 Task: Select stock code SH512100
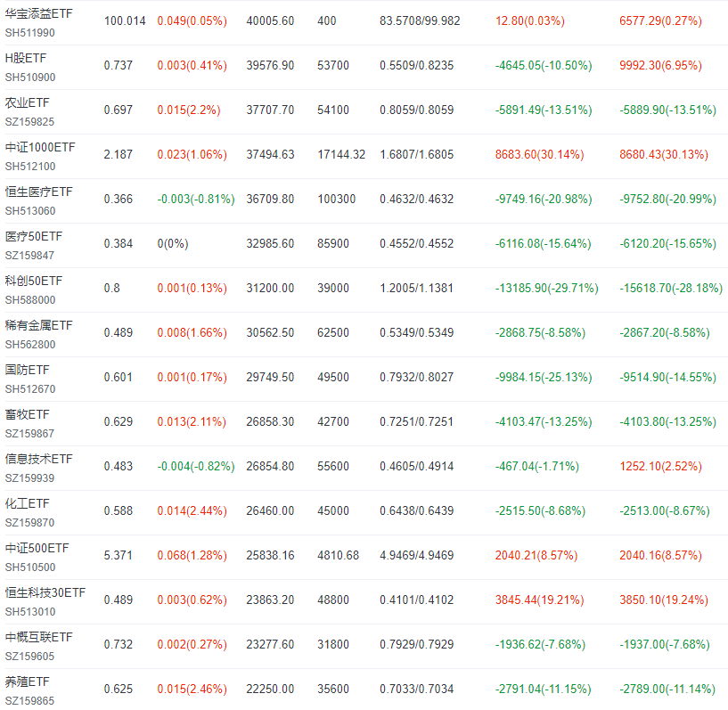(30, 167)
